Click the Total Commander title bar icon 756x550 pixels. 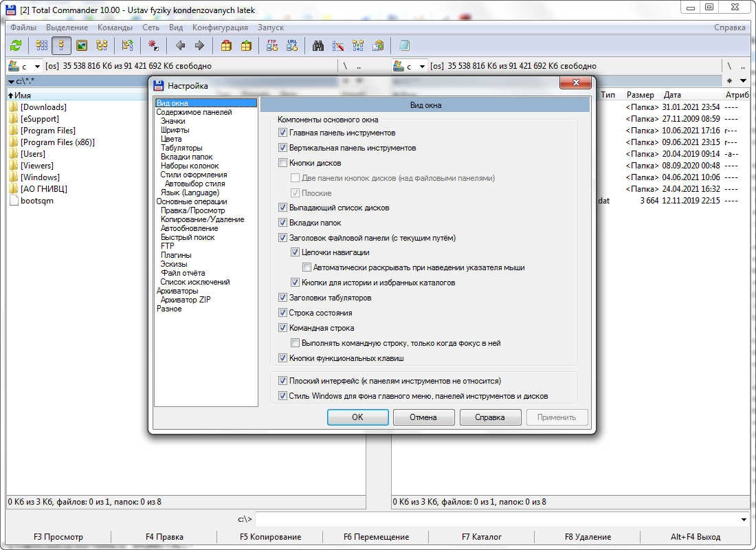tap(10, 10)
